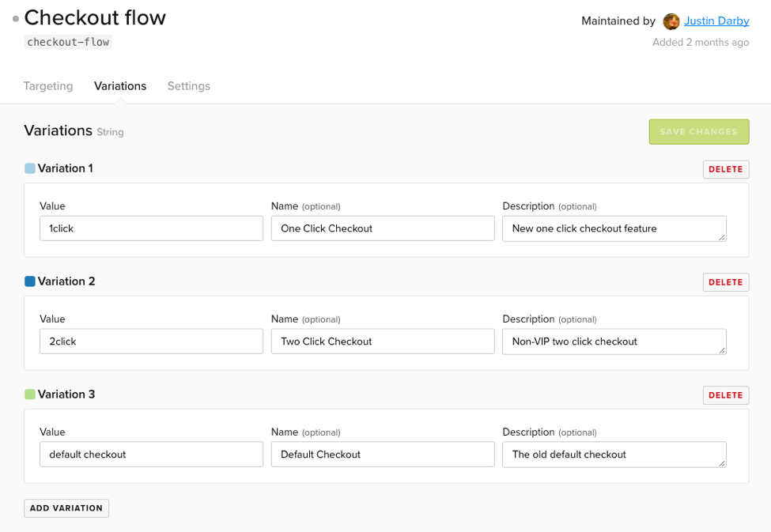Click Justin Darby's avatar icon

671,21
